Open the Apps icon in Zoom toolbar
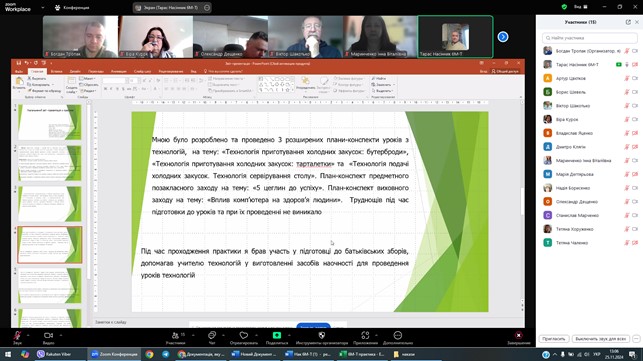 coord(365,336)
